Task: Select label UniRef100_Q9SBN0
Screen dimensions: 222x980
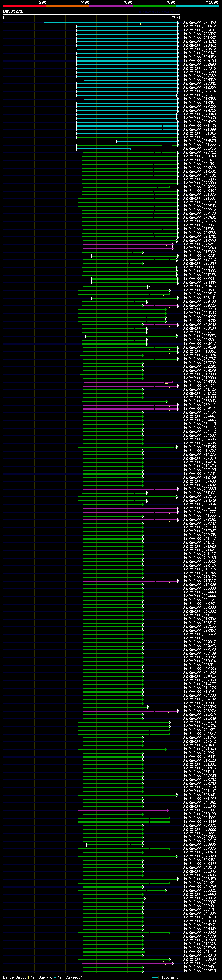Action: pos(199,263)
